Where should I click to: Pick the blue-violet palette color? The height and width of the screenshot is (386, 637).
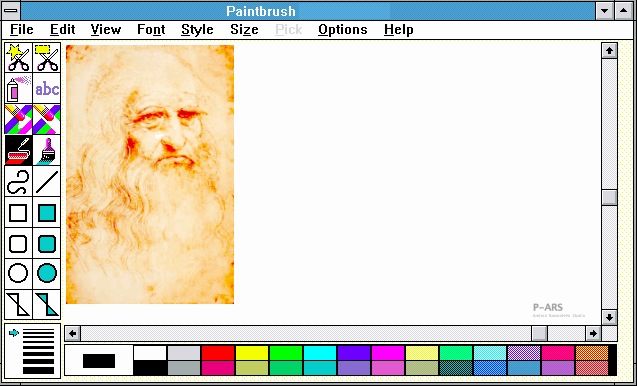[x=354, y=353]
